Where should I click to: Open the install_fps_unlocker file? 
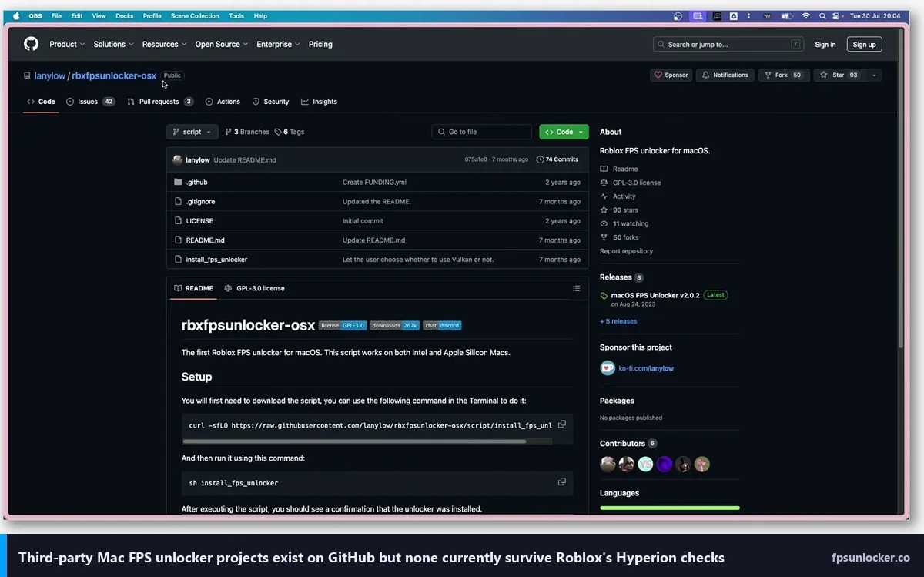point(216,260)
